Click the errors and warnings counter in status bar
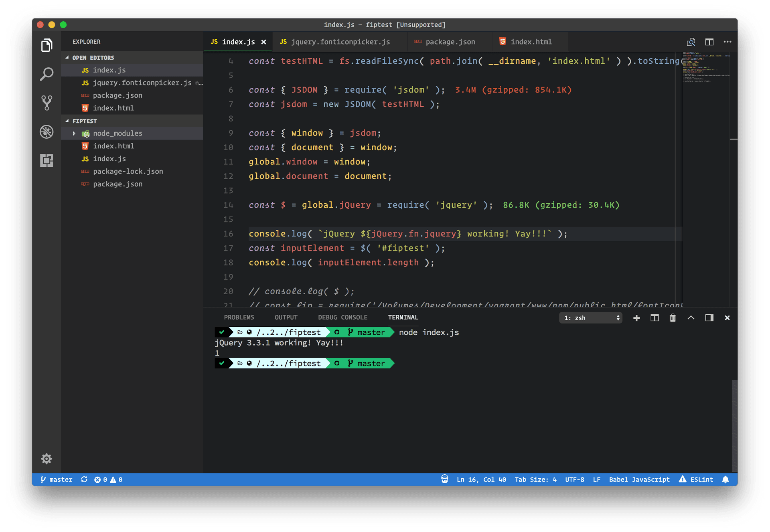This screenshot has height=532, width=770. pyautogui.click(x=108, y=479)
